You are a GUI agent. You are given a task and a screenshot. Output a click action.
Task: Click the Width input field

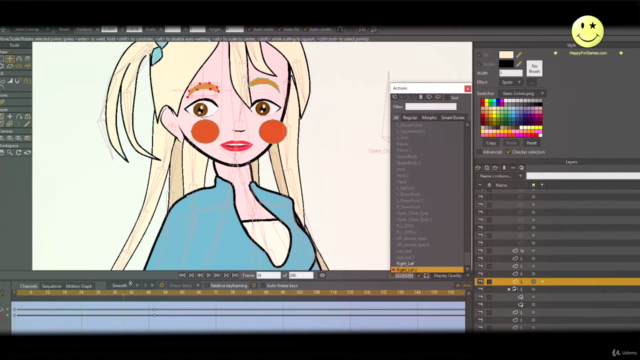[x=511, y=73]
